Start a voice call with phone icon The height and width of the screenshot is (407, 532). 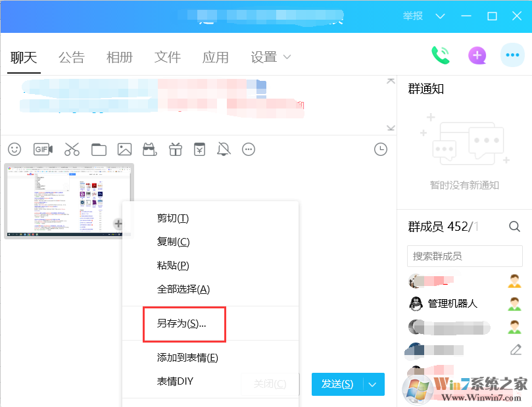point(441,55)
